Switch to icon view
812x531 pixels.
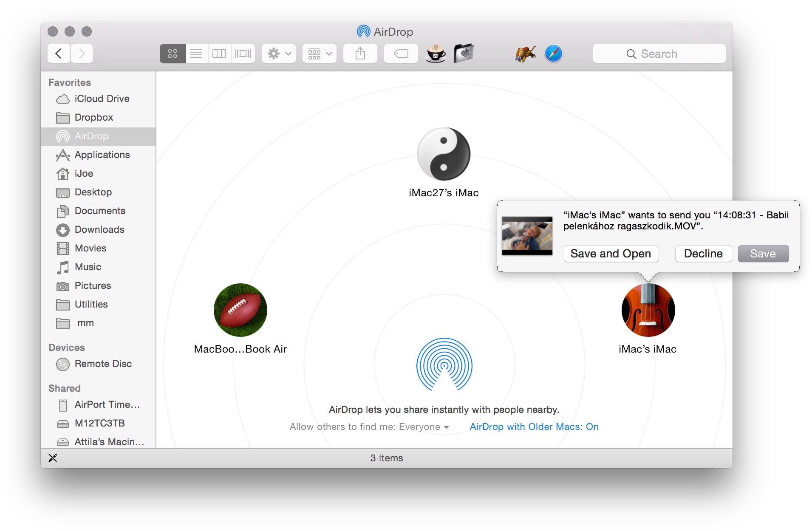tap(173, 54)
